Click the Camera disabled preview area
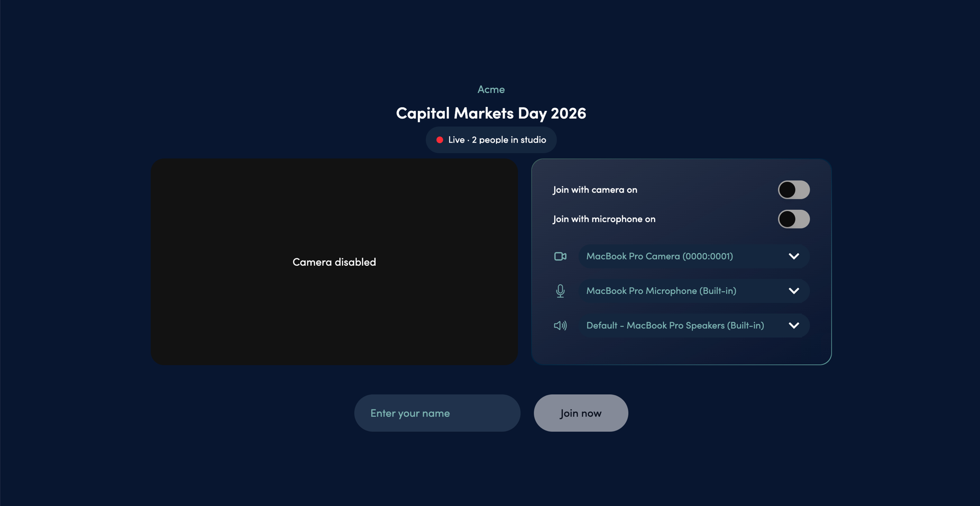 pyautogui.click(x=334, y=262)
